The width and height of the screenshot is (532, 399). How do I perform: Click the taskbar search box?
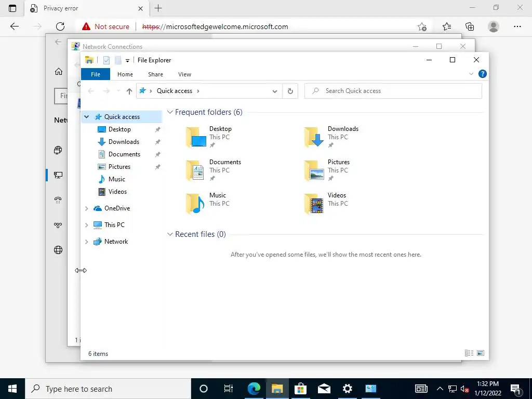108,389
